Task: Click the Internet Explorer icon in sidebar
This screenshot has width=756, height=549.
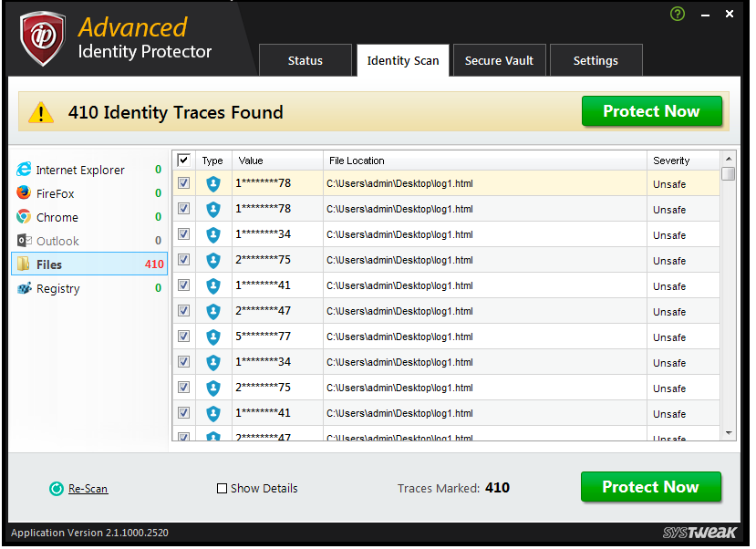Action: (24, 170)
